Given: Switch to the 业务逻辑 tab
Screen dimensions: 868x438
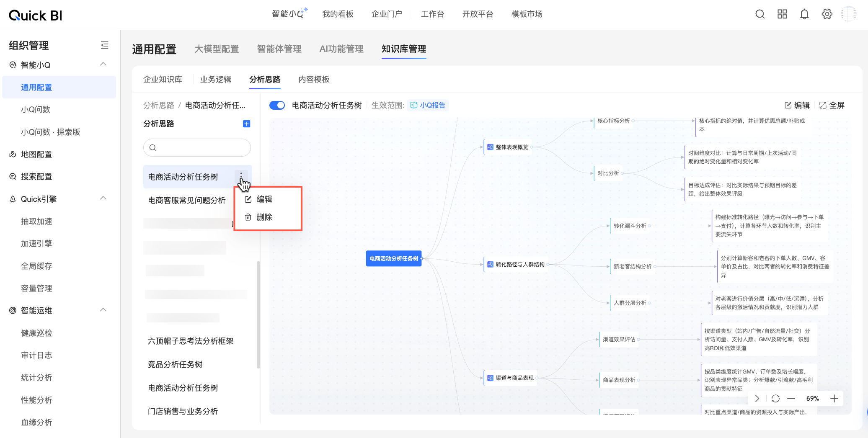Looking at the screenshot, I should (216, 79).
